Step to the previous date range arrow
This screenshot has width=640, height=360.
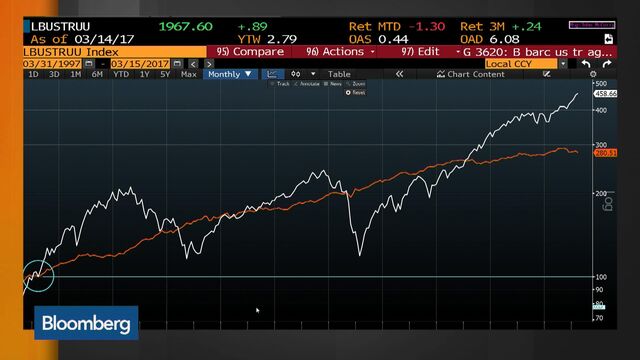tap(193, 64)
